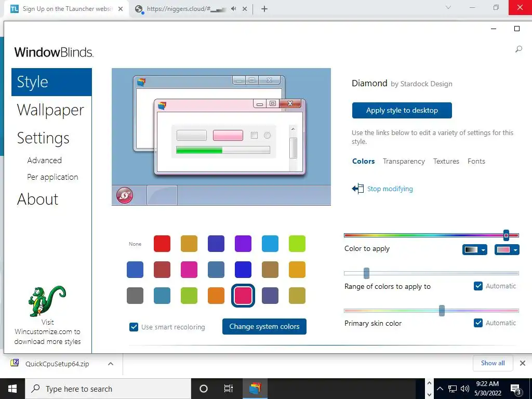Screen dimensions: 532x399
Task: Open the About section
Action: (37, 199)
